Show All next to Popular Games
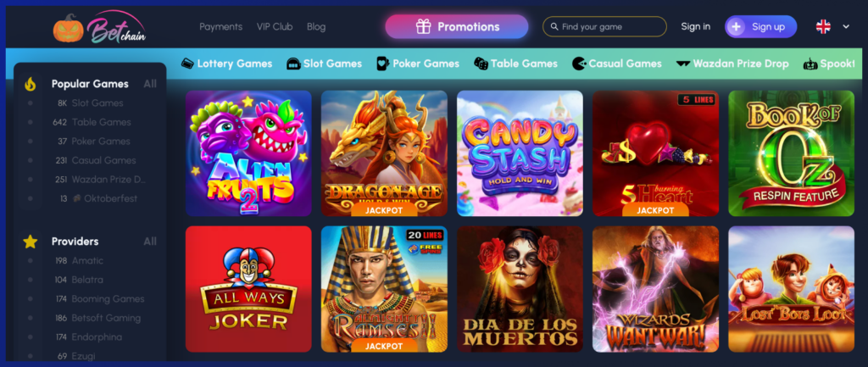 (x=150, y=84)
